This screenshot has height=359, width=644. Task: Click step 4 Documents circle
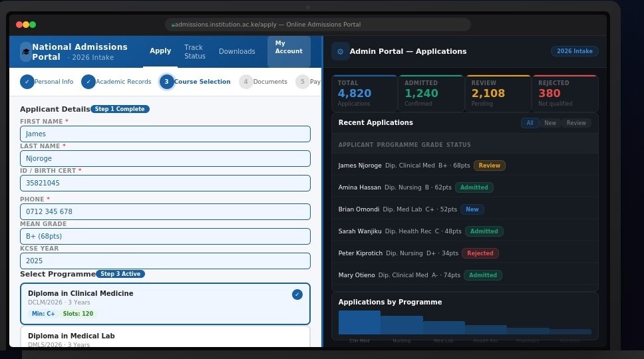pos(246,82)
